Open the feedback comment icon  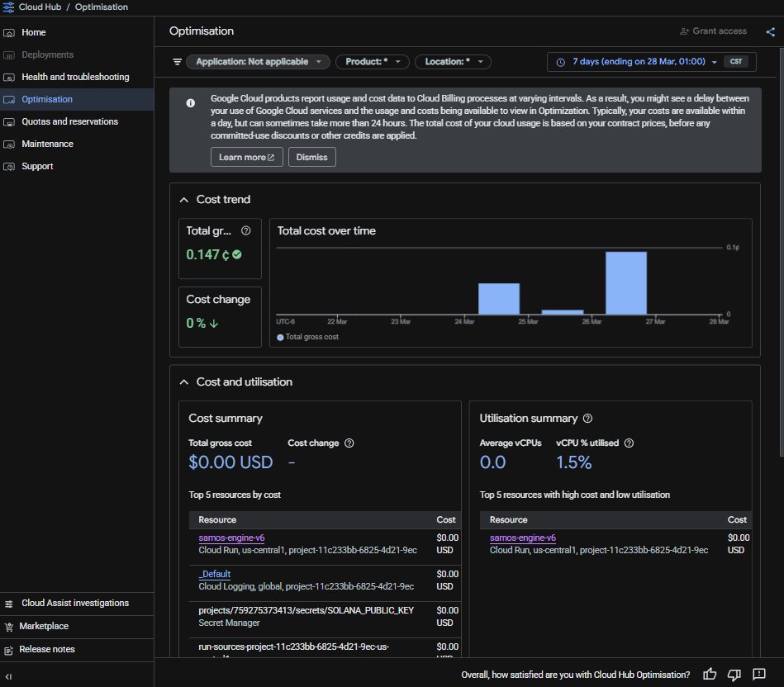(760, 675)
